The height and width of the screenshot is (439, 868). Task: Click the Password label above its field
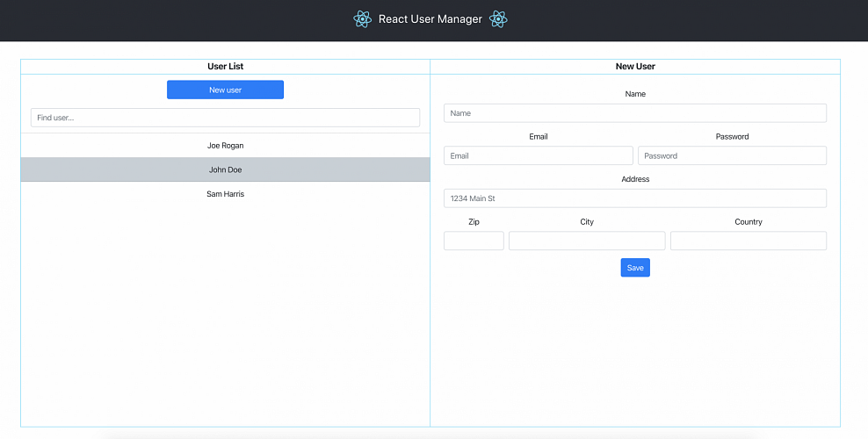(732, 137)
